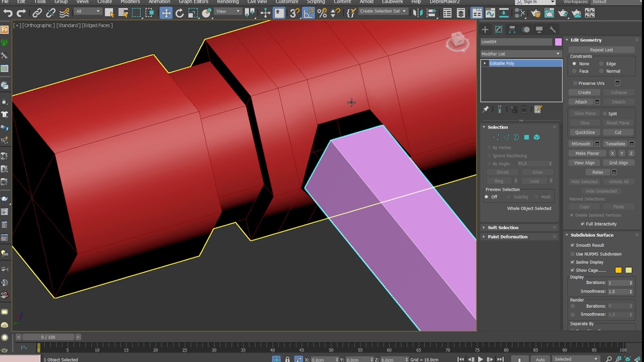Click the object color swatch beside Line004
Image resolution: width=644 pixels, height=362 pixels.
click(558, 42)
